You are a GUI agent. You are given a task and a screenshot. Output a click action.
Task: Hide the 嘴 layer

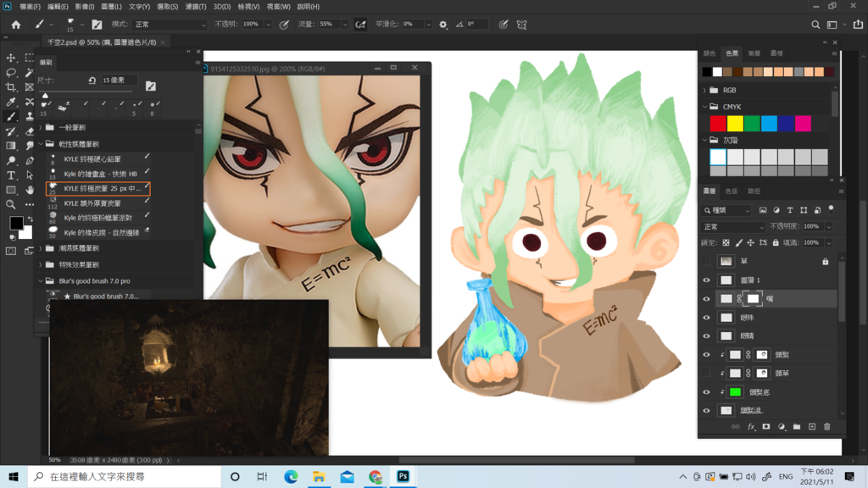706,299
